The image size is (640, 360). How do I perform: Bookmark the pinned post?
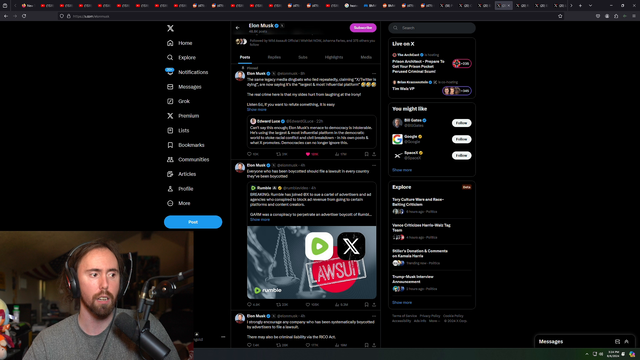(x=366, y=154)
